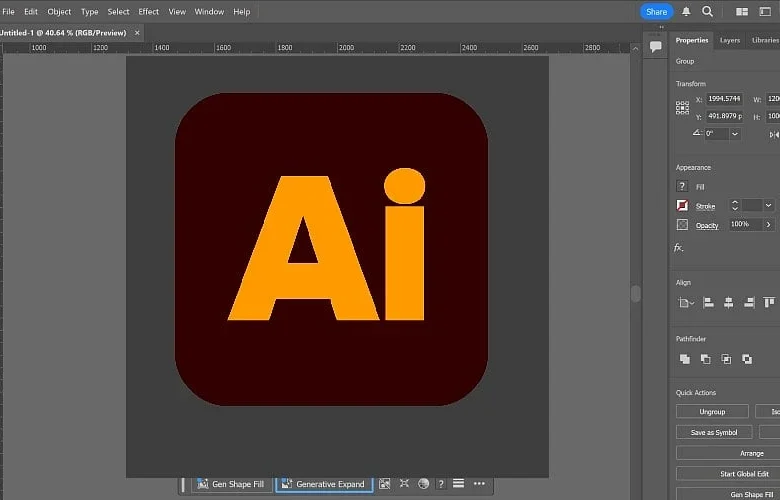Click the recolor sphere icon in task bar
780x500 pixels.
(423, 484)
